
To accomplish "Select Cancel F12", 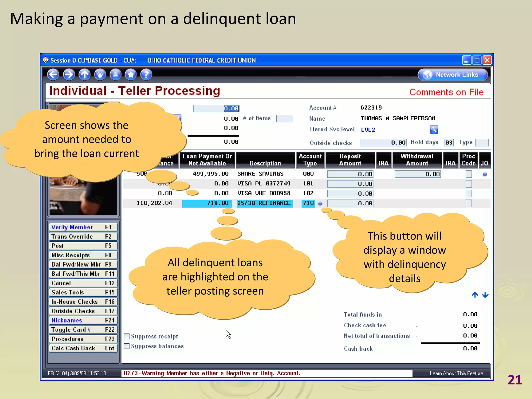I will [83, 283].
